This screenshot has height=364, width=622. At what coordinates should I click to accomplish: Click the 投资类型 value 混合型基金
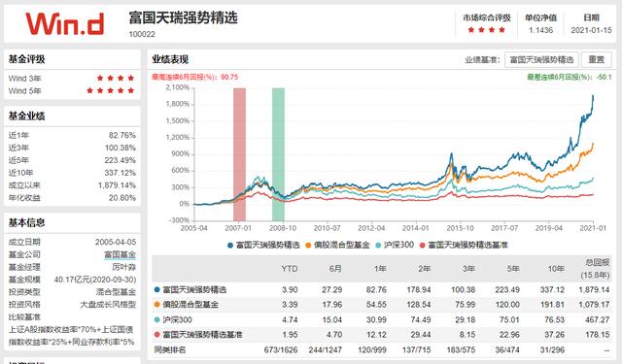(x=116, y=292)
